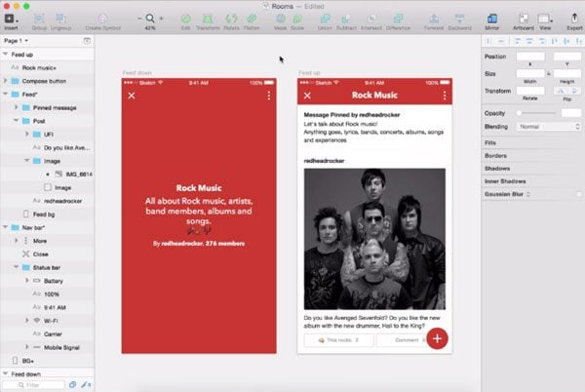The height and width of the screenshot is (392, 585).
Task: Select the Feed bg layer
Action: tap(44, 213)
